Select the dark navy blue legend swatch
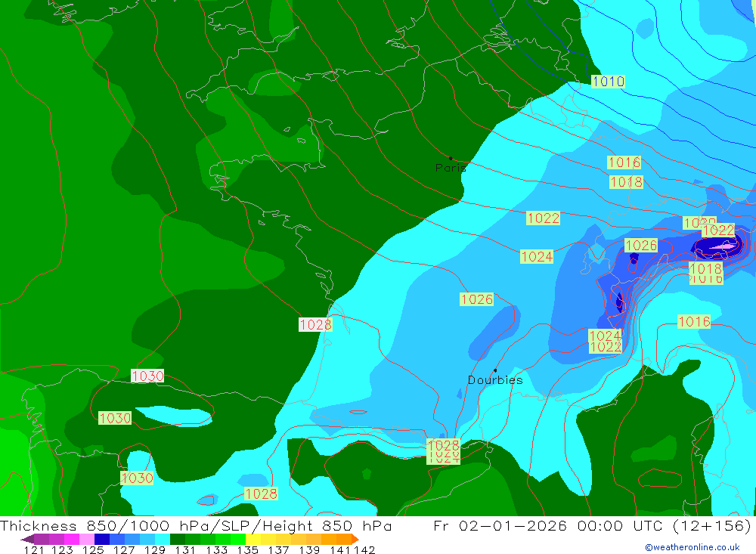This screenshot has width=756, height=554. click(x=102, y=539)
